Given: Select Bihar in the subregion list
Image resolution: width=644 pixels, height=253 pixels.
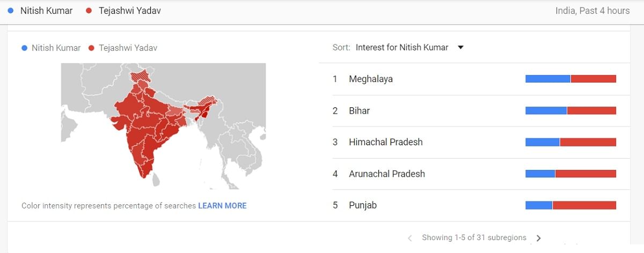Looking at the screenshot, I should [x=359, y=110].
